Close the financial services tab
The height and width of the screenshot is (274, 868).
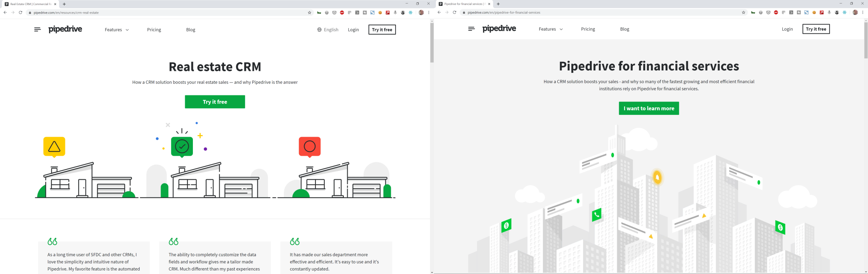(489, 4)
